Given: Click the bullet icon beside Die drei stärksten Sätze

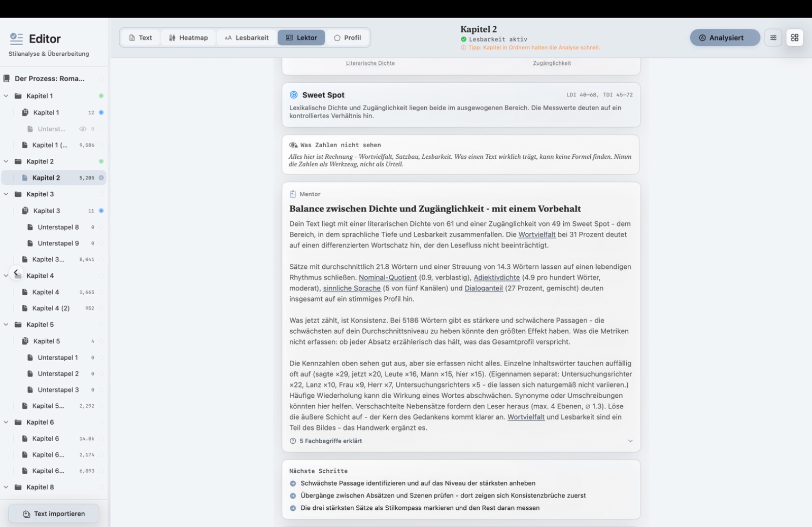Looking at the screenshot, I should pos(293,508).
